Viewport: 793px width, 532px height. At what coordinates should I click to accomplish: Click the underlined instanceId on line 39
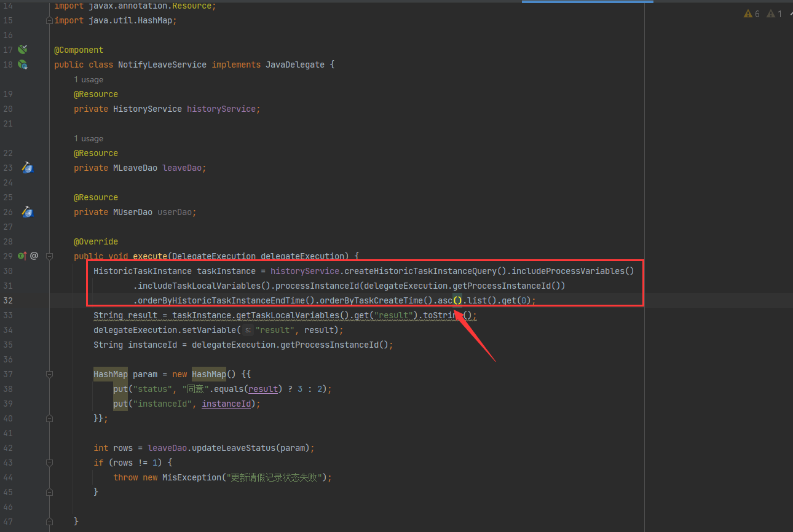[226, 404]
